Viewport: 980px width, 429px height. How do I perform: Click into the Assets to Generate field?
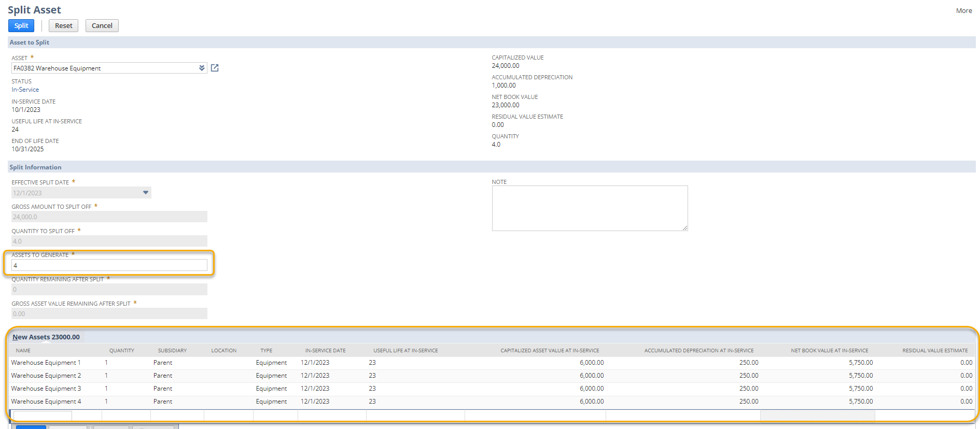109,265
